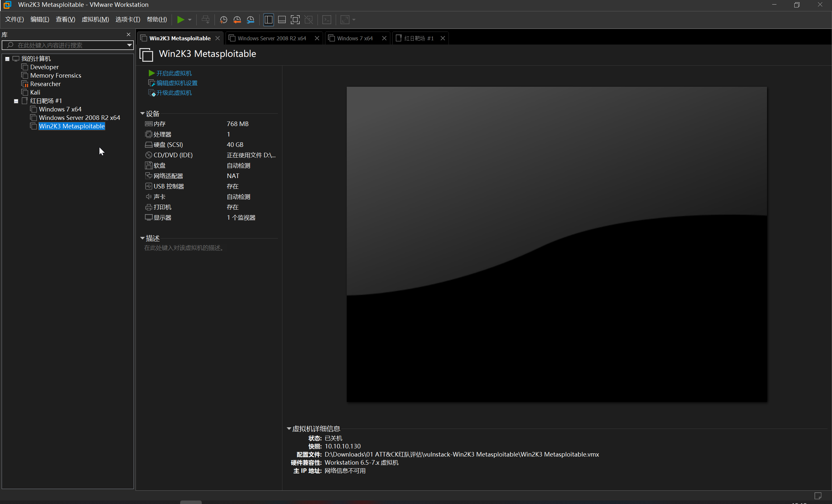The height and width of the screenshot is (504, 832).
Task: Toggle the thumbnail bar view icon
Action: click(x=281, y=19)
